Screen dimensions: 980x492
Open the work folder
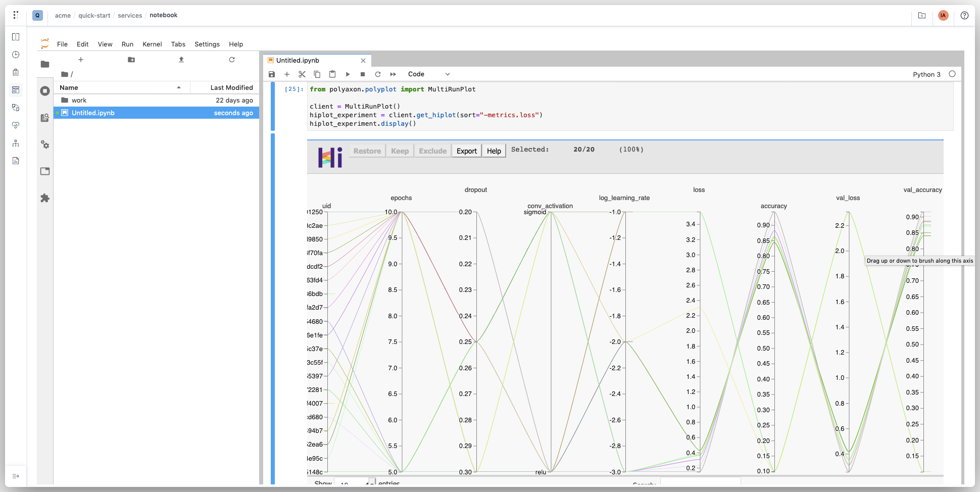tap(79, 100)
